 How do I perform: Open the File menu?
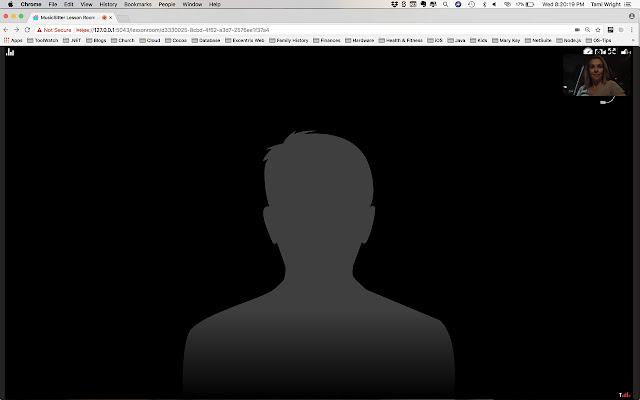pos(53,4)
